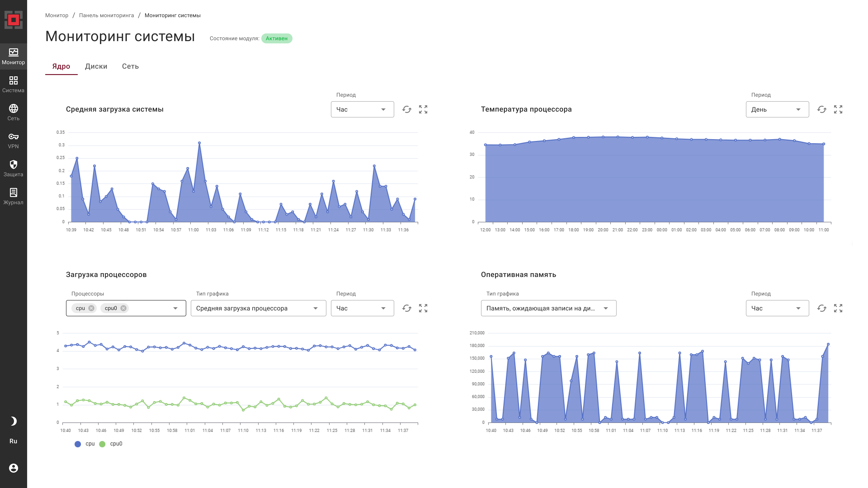Refresh the Оперативная память chart
This screenshot has height=488, width=868.
point(821,308)
